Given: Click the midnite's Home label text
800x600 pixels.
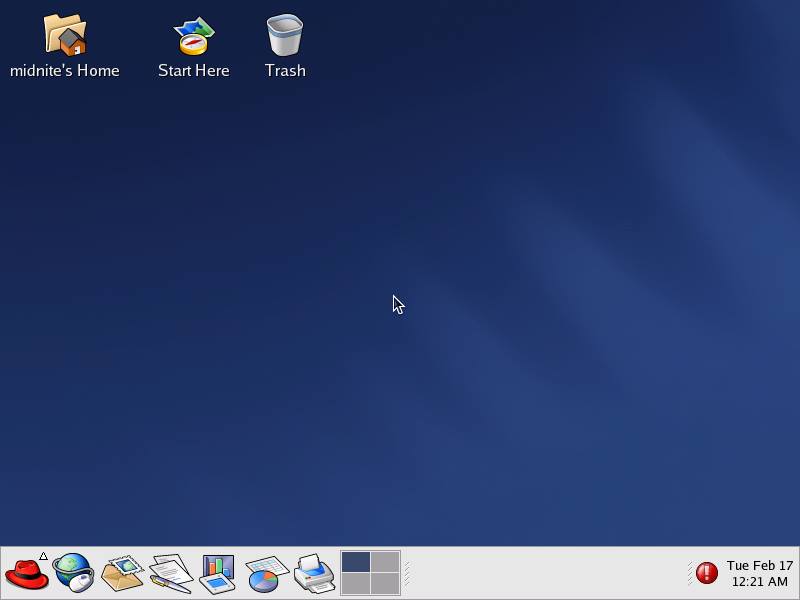Looking at the screenshot, I should 66,71.
